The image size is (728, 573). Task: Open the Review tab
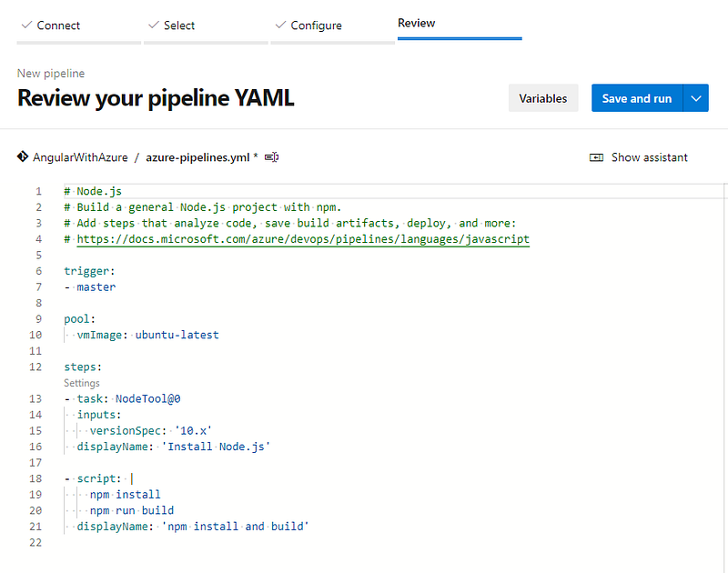point(417,24)
